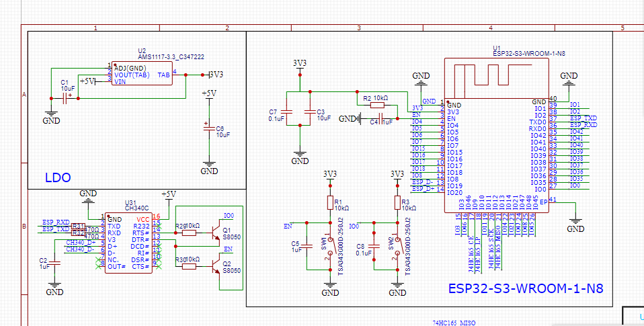Click ESP_TXD net label at U1 pin 37

[583, 118]
